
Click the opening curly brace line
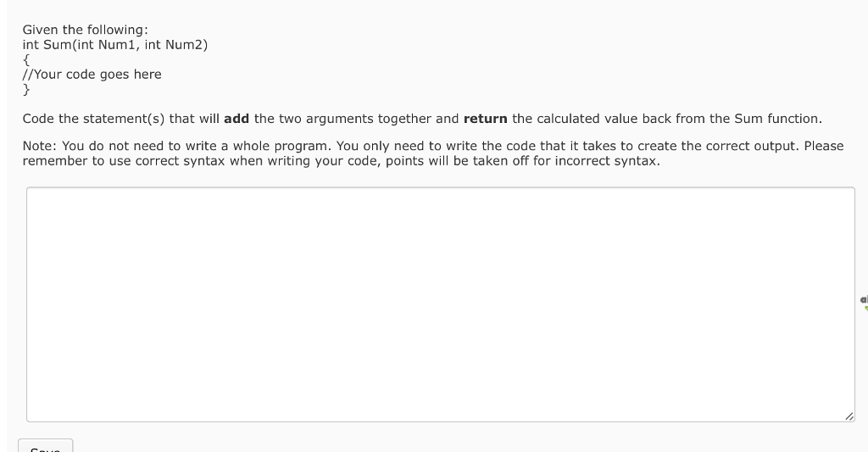[26, 60]
